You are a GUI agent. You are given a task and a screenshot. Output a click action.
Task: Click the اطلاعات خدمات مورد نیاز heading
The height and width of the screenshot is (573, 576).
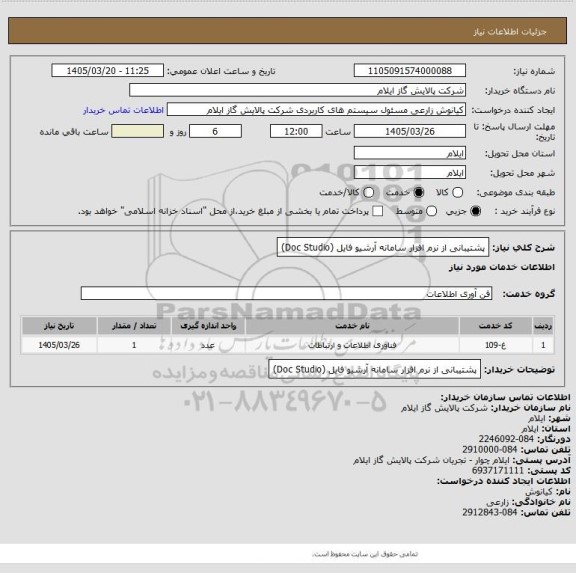(502, 267)
